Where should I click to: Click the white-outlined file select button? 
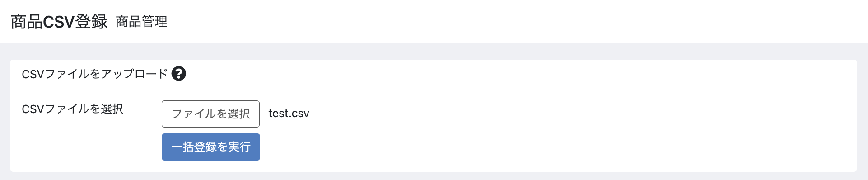tap(210, 114)
